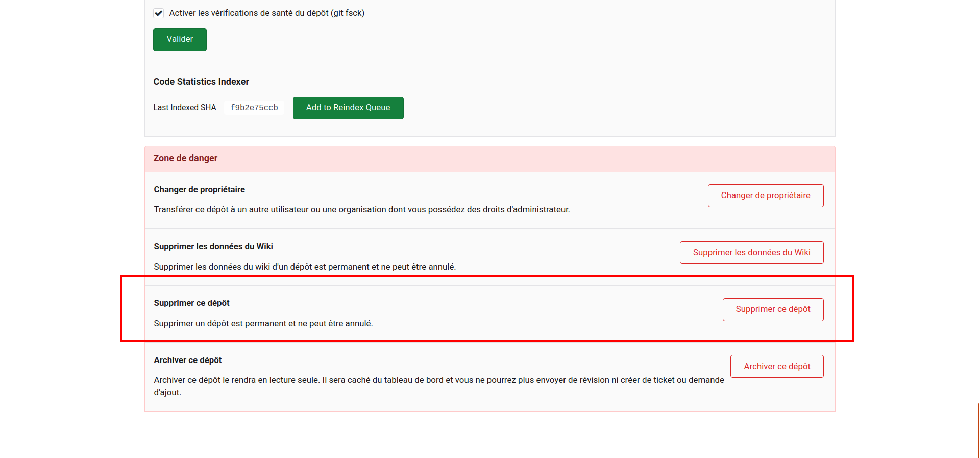Image resolution: width=980 pixels, height=458 pixels.
Task: Click the bold Supprimer ce dépôt section title
Action: click(191, 303)
